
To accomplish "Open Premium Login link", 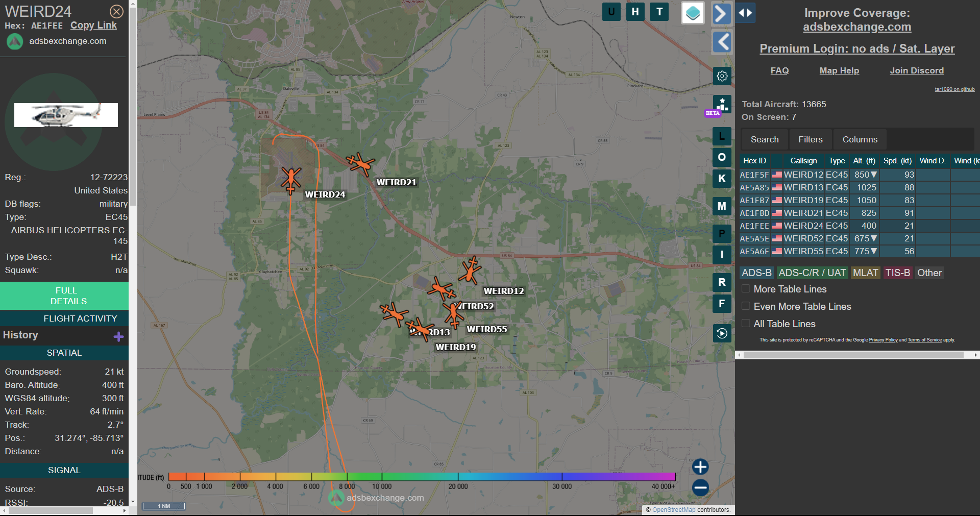I will (x=857, y=48).
